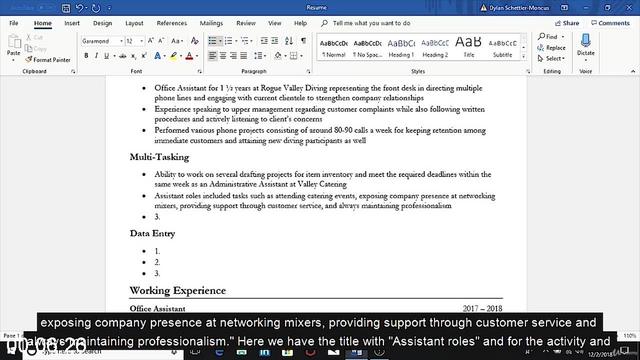Switch to the Design tab
The image size is (640, 360).
click(102, 23)
